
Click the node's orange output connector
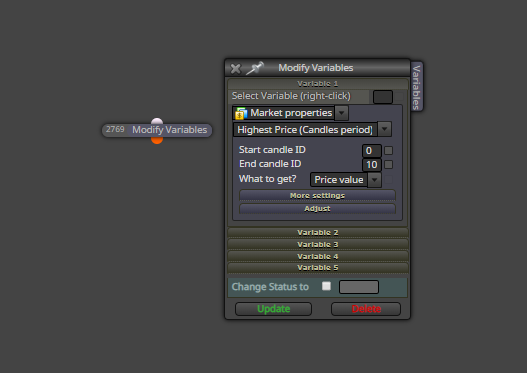(157, 140)
